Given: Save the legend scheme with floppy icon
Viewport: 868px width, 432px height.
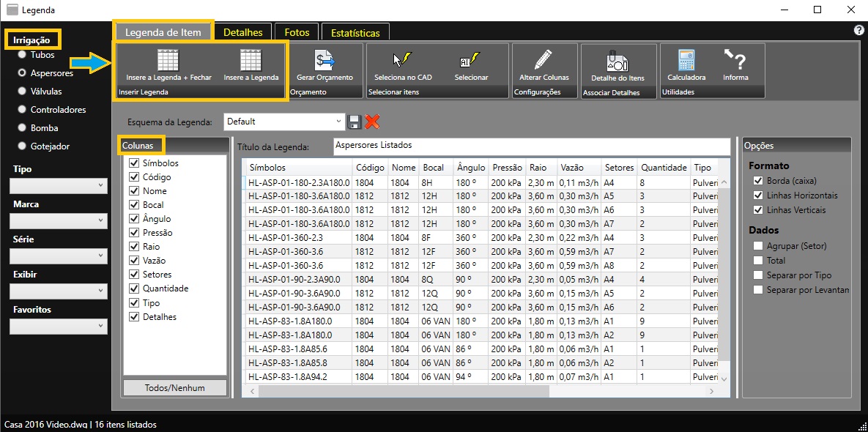Looking at the screenshot, I should [x=355, y=122].
